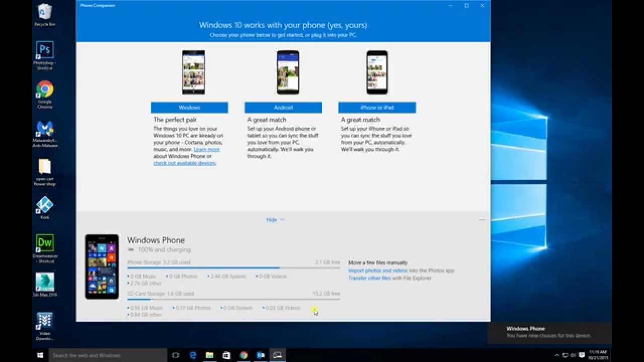Click the iPhone image thumbnail
The image size is (644, 362).
pyautogui.click(x=377, y=72)
